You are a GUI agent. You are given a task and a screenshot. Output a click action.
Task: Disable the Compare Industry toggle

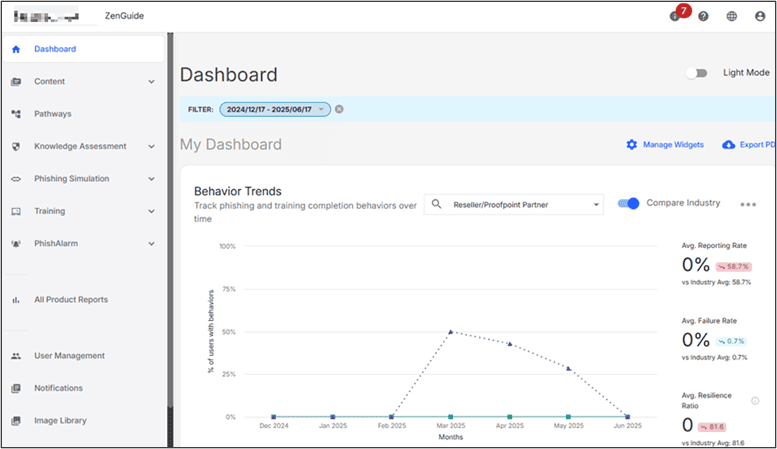tap(628, 203)
